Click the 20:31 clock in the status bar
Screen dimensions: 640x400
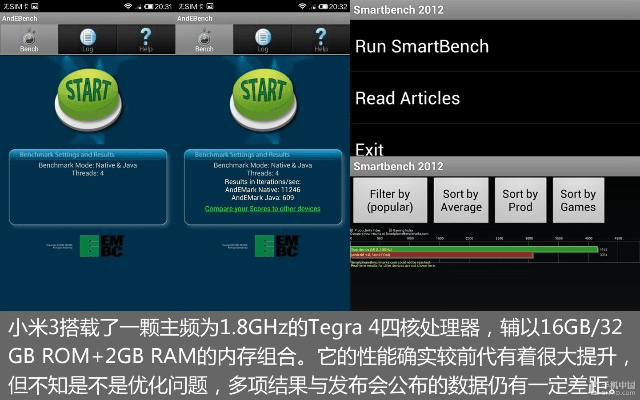[163, 7]
